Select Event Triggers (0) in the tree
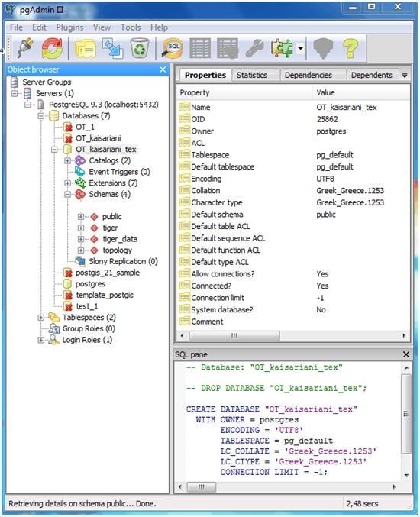420x517 pixels. pos(119,172)
